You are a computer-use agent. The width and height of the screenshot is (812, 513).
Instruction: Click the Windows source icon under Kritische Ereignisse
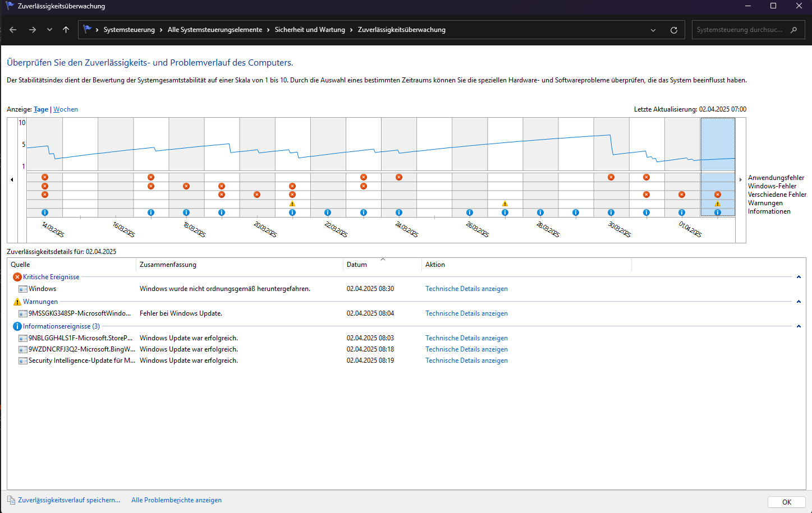pyautogui.click(x=23, y=289)
